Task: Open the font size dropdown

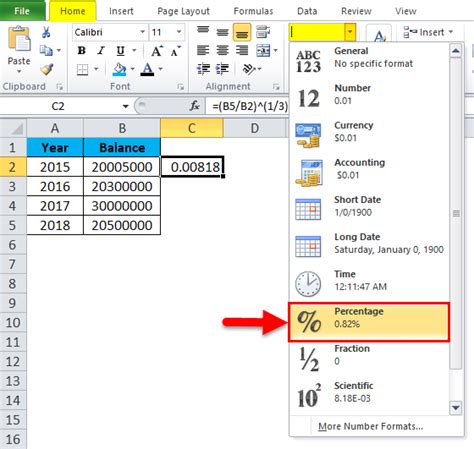Action: [x=179, y=32]
